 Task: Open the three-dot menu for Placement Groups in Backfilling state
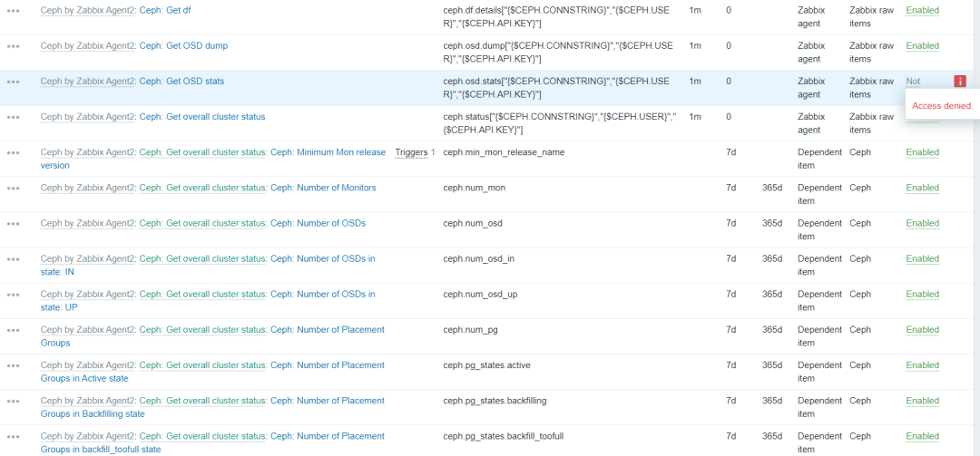13,401
